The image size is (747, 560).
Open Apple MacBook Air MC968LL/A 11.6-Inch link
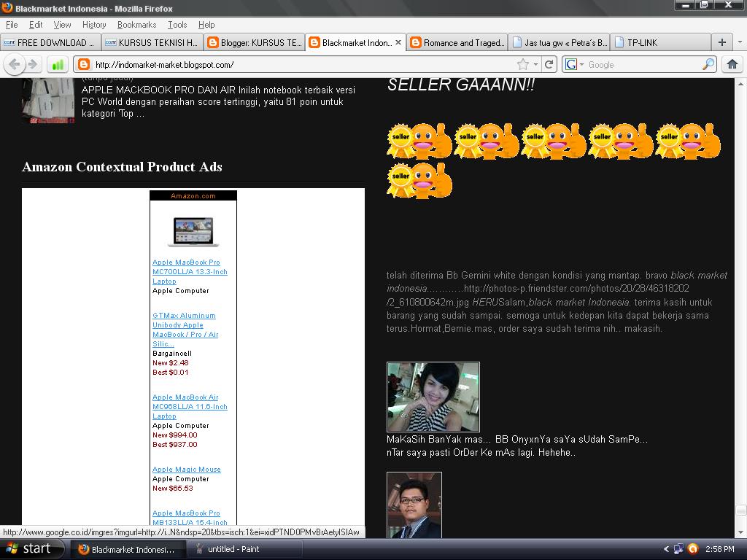(x=190, y=406)
